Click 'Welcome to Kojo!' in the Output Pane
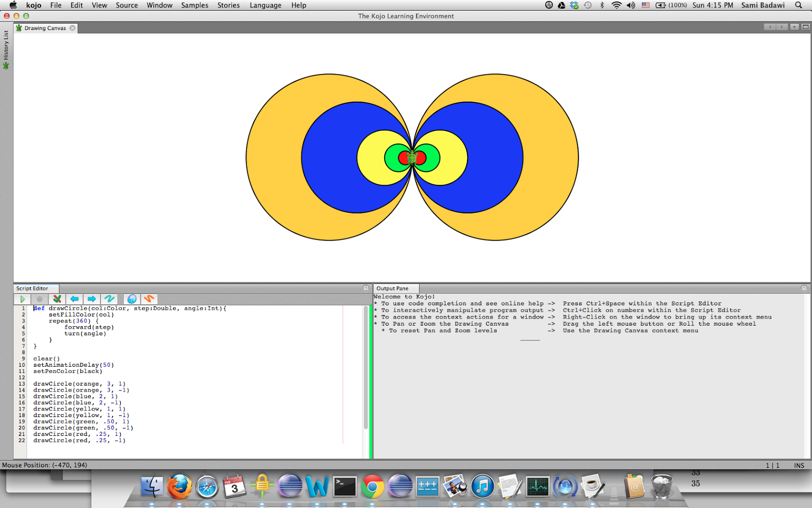 coord(404,297)
